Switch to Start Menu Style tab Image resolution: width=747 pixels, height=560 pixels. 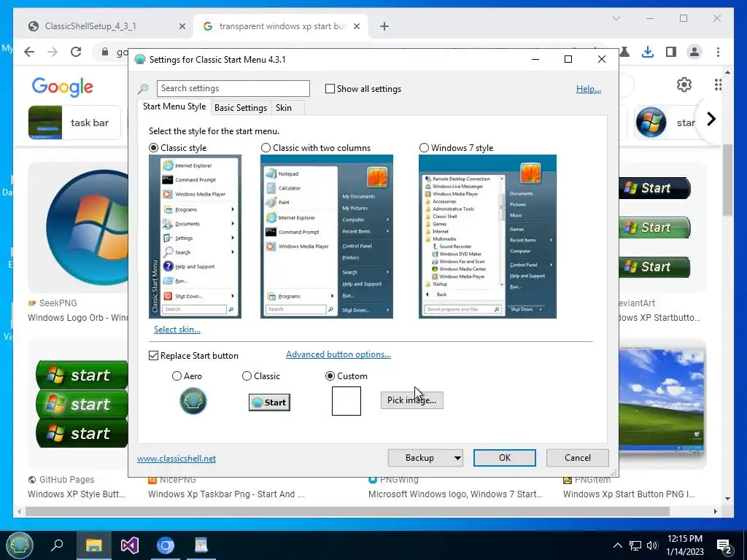tap(174, 106)
